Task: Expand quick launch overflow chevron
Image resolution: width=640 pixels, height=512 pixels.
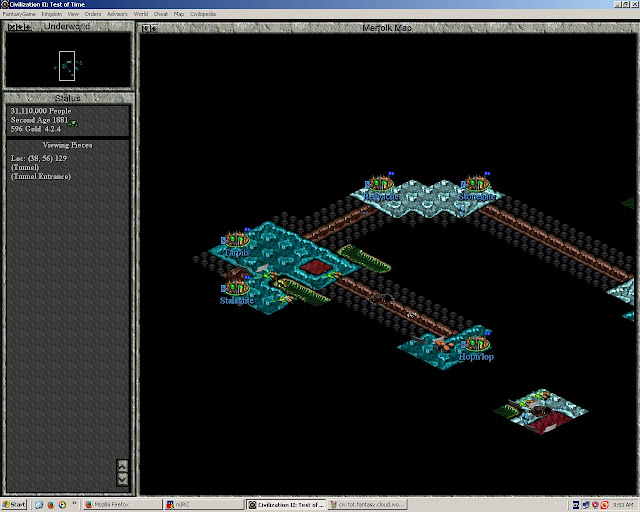Action: tap(74, 503)
